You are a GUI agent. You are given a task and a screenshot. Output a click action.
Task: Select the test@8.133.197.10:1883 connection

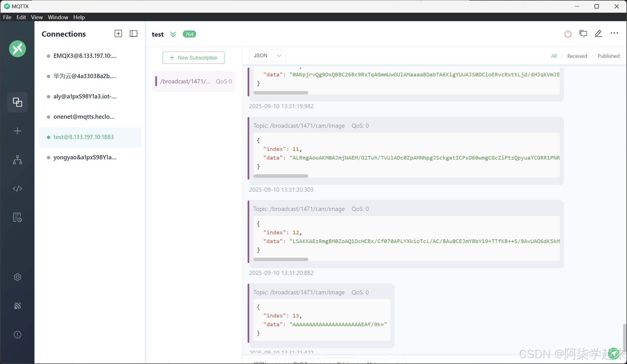[x=84, y=137]
